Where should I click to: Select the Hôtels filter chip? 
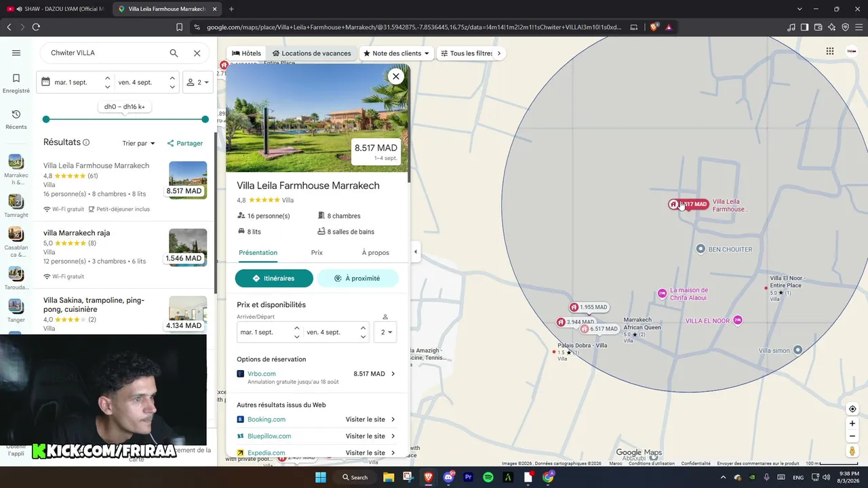246,53
